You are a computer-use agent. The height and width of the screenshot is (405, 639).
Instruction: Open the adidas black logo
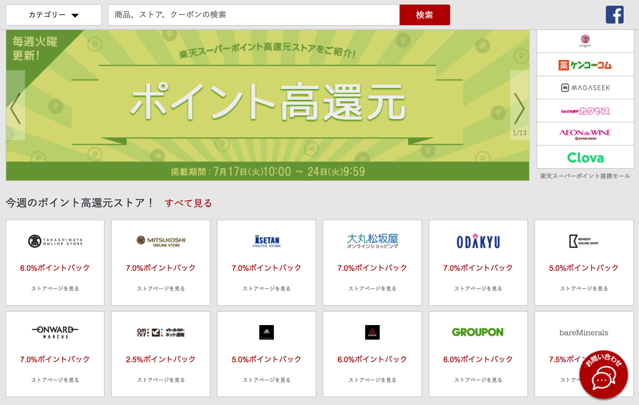pos(267,332)
